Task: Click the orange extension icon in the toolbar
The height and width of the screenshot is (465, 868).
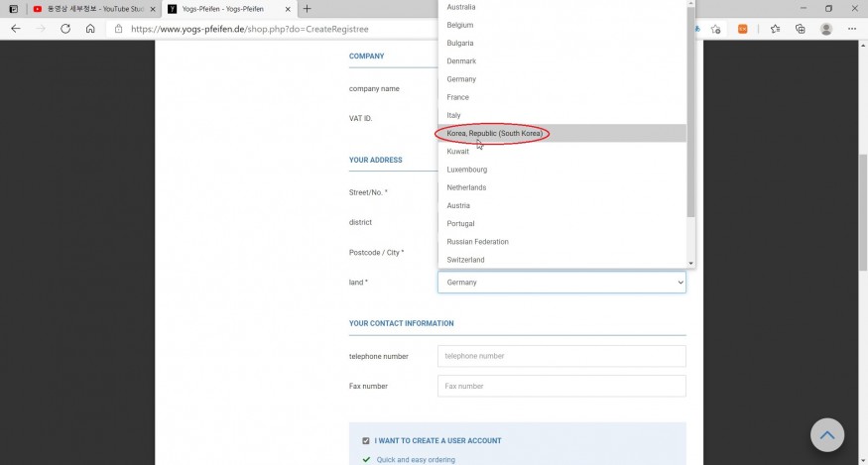Action: (x=742, y=29)
